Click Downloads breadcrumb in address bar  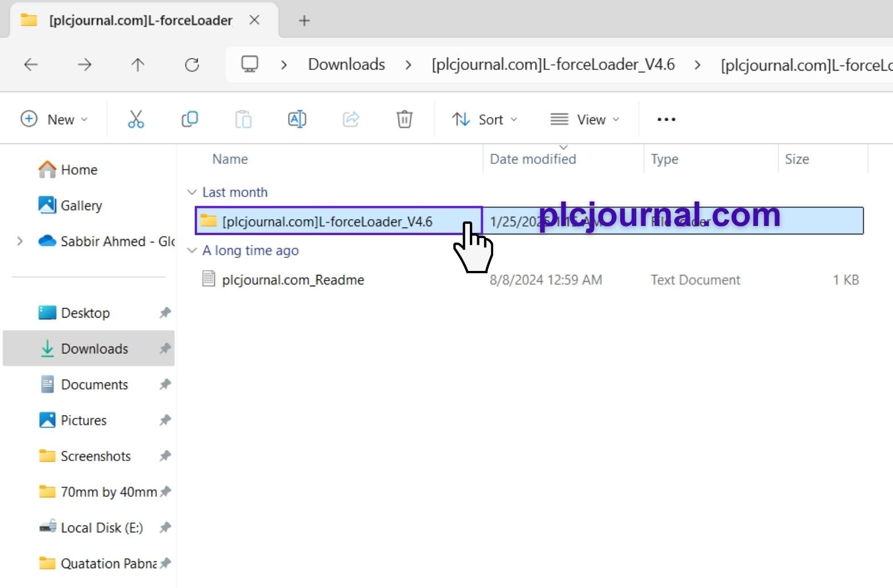(x=346, y=64)
